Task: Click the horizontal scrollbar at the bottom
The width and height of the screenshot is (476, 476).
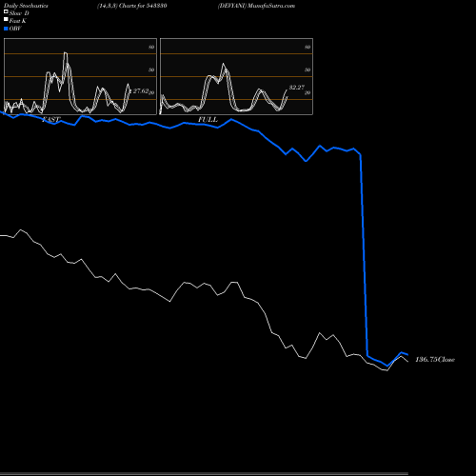Action: coord(204,473)
